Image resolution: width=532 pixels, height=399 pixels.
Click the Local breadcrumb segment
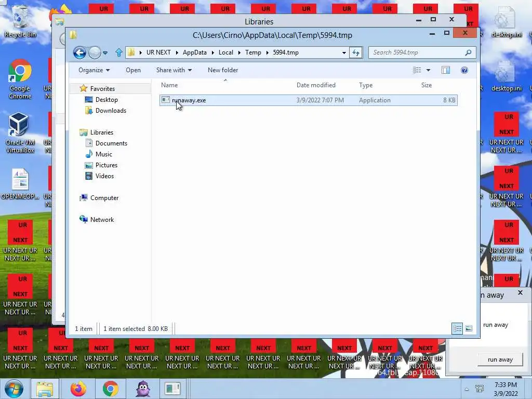(225, 52)
